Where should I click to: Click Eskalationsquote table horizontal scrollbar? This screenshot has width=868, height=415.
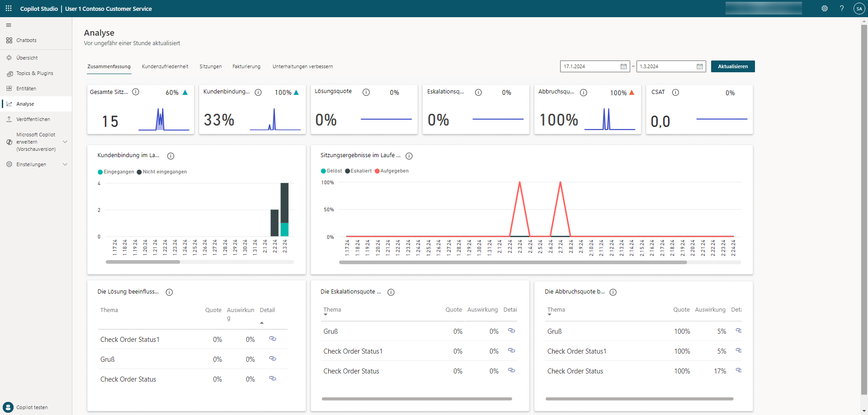coord(417,399)
